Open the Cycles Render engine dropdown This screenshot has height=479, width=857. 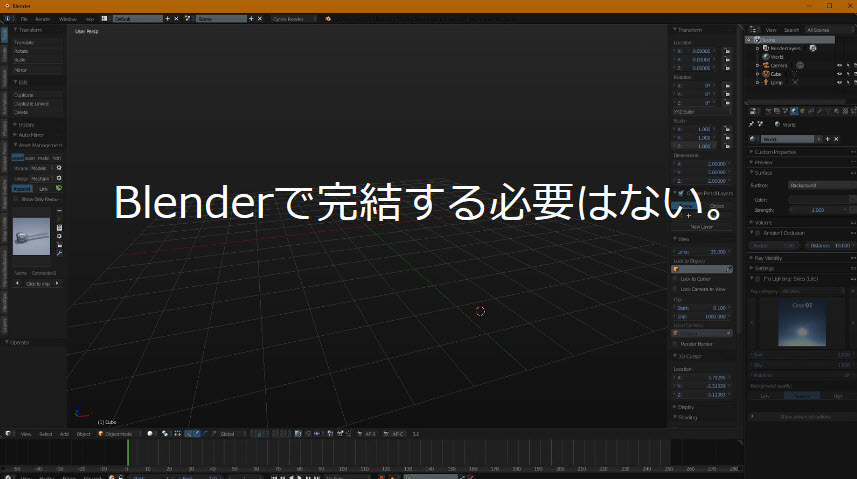[294, 19]
